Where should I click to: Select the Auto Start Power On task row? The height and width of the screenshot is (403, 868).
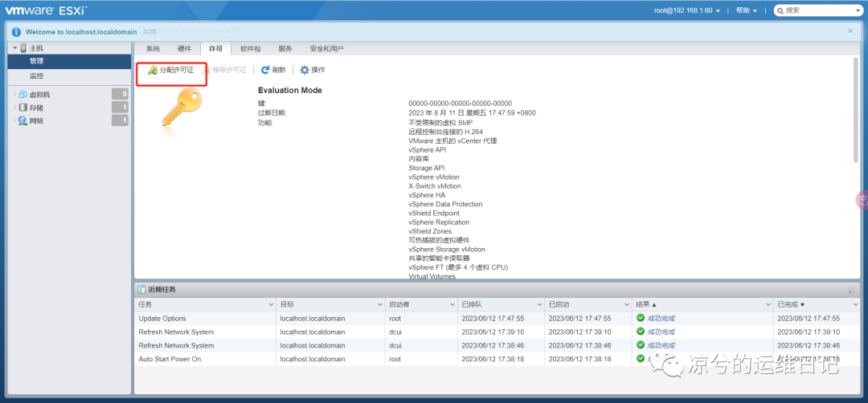pyautogui.click(x=497, y=359)
